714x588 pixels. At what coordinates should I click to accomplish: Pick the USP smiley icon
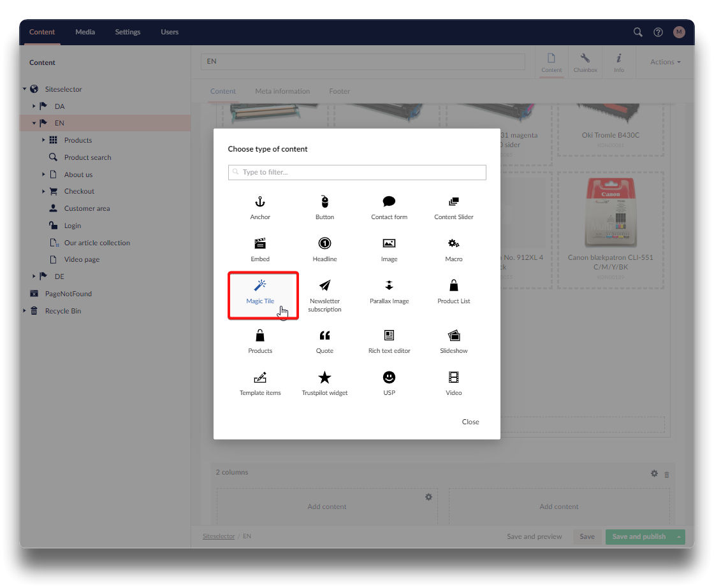click(x=389, y=378)
